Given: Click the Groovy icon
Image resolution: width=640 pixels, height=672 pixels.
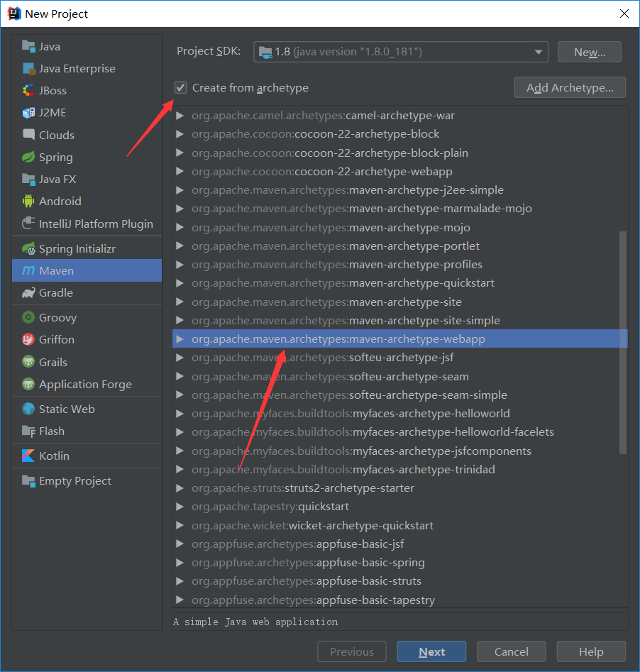Looking at the screenshot, I should pyautogui.click(x=28, y=318).
